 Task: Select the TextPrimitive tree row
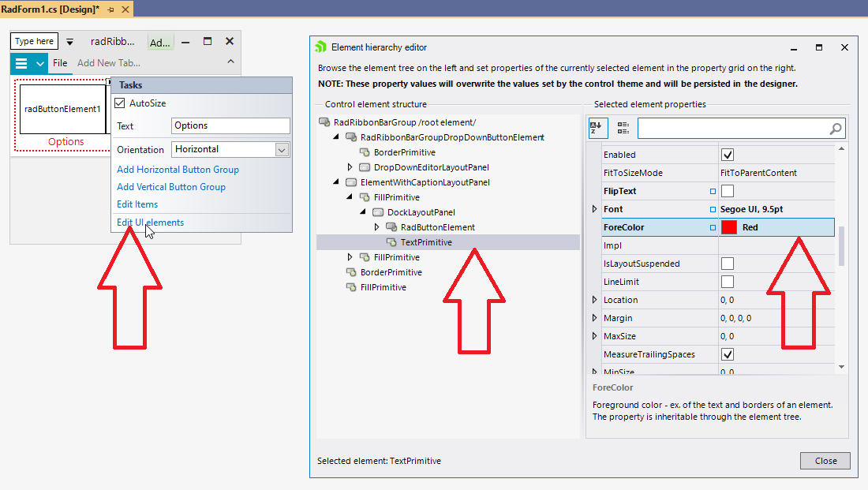coord(448,242)
